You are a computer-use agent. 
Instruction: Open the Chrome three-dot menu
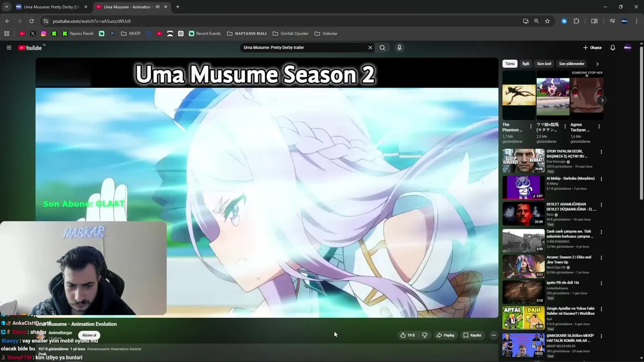click(x=636, y=21)
